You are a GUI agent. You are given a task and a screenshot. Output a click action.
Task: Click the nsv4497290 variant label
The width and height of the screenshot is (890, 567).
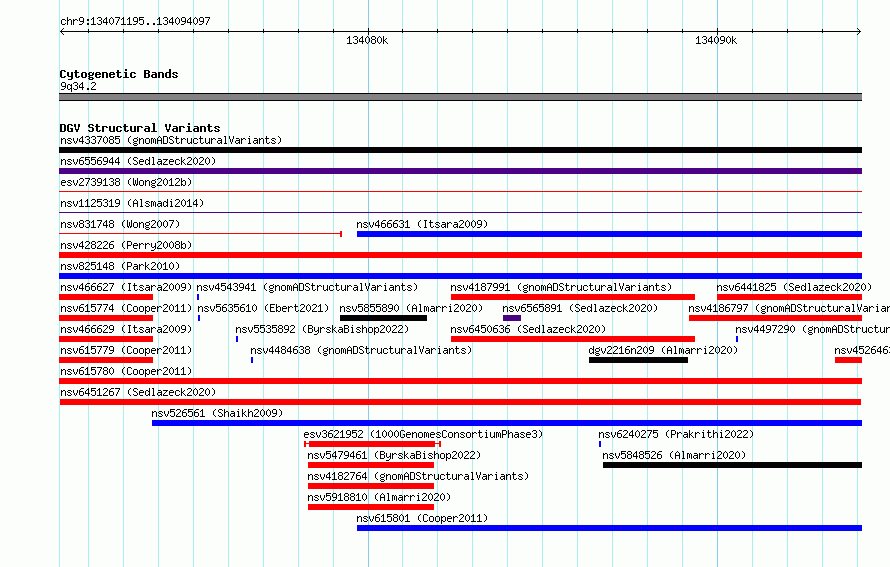(x=812, y=329)
